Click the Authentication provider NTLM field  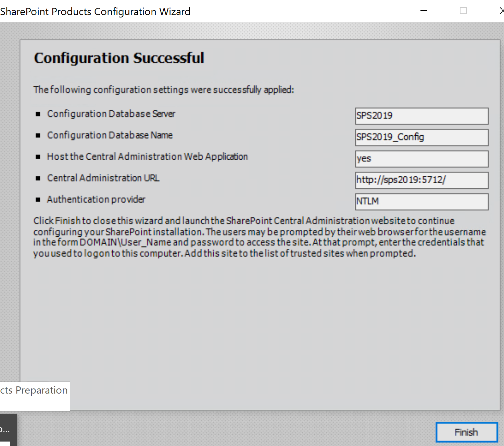point(421,201)
